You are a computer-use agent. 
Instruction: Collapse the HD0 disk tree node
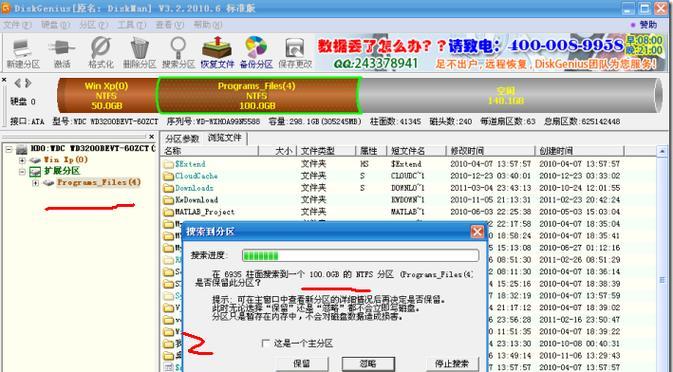coord(9,149)
